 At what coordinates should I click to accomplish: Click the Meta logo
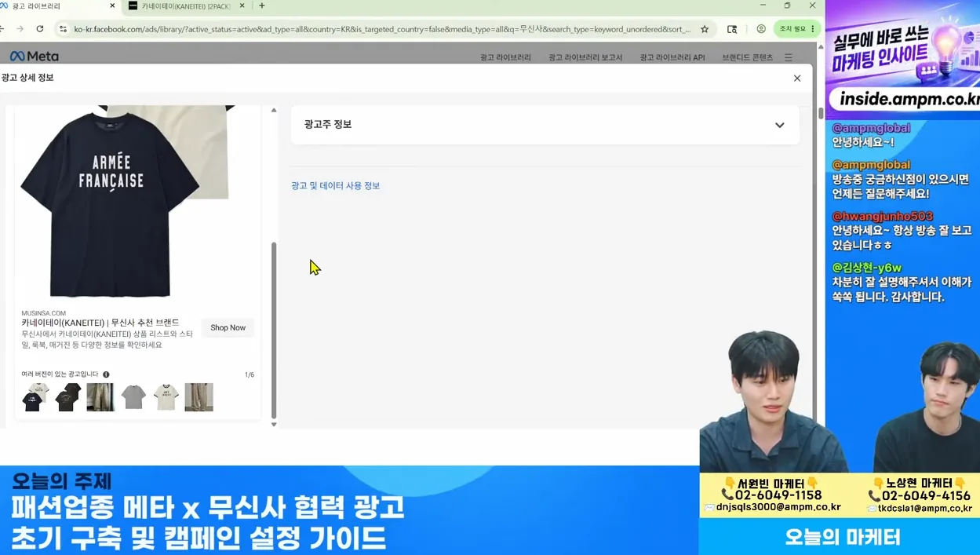[34, 57]
